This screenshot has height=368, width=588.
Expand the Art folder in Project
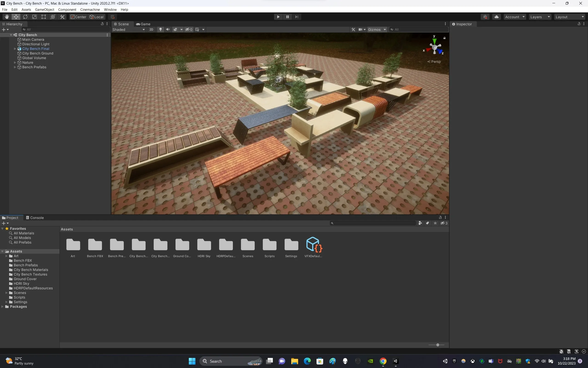click(6, 256)
